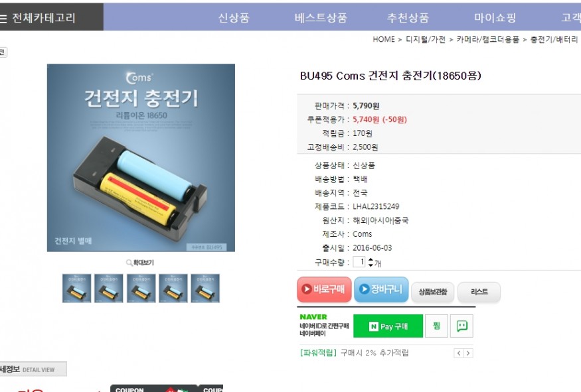The image size is (581, 392).
Task: Go to 추천상품 in navigation
Action: (x=408, y=18)
